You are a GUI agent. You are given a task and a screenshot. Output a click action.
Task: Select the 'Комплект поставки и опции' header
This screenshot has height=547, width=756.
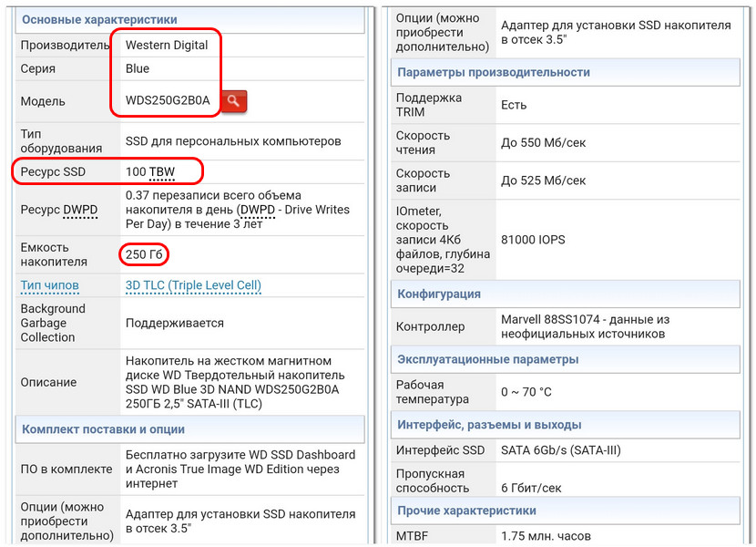point(190,429)
